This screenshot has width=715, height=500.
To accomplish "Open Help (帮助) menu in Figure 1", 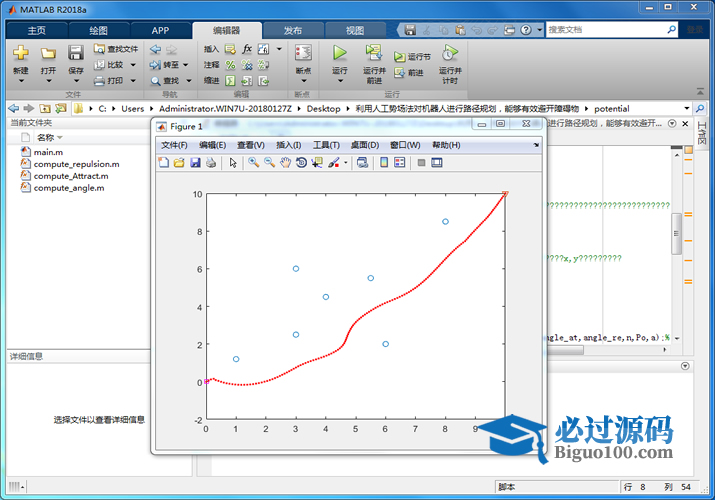I will point(446,145).
